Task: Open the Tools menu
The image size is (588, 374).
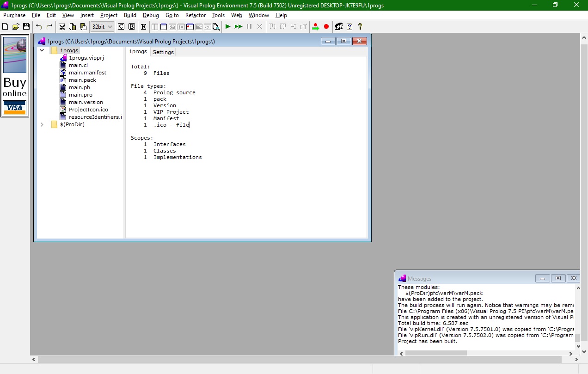Action: click(x=219, y=15)
